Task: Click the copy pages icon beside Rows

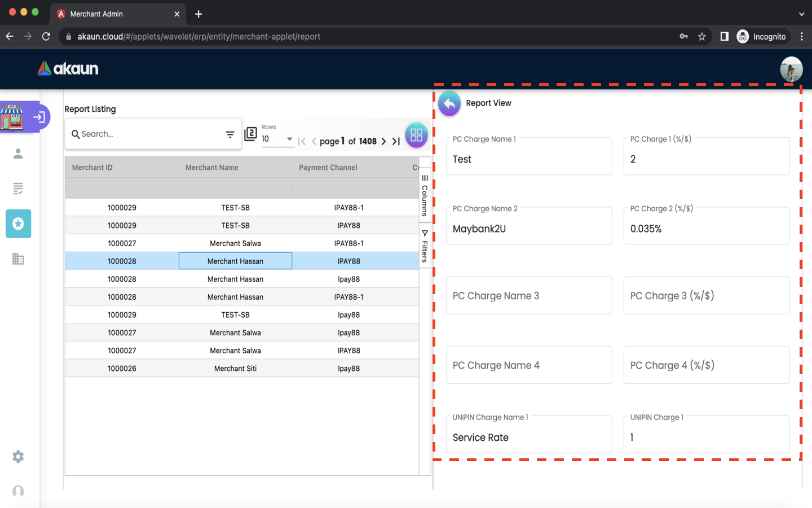Action: tap(250, 134)
